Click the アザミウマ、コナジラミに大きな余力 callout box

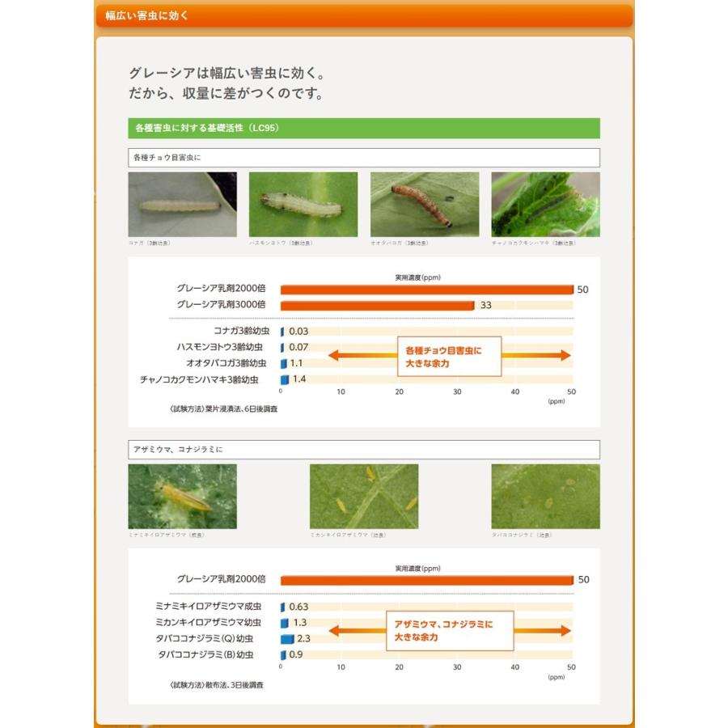pyautogui.click(x=449, y=631)
